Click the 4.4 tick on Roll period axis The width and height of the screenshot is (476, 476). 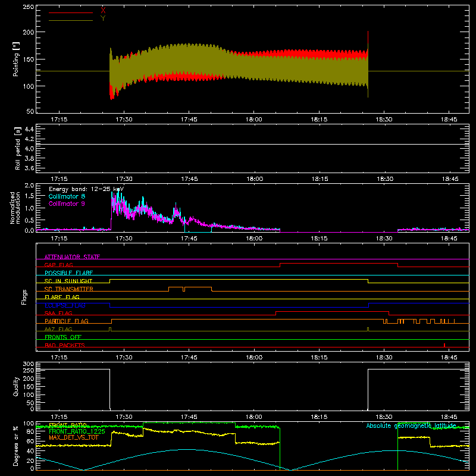coord(29,130)
